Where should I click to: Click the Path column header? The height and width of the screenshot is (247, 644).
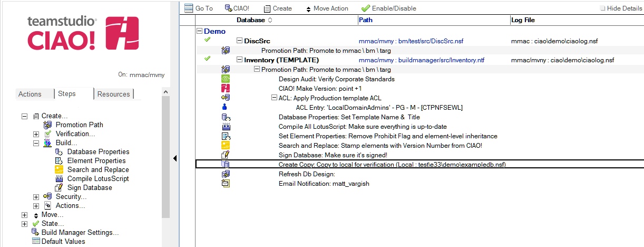pyautogui.click(x=366, y=20)
